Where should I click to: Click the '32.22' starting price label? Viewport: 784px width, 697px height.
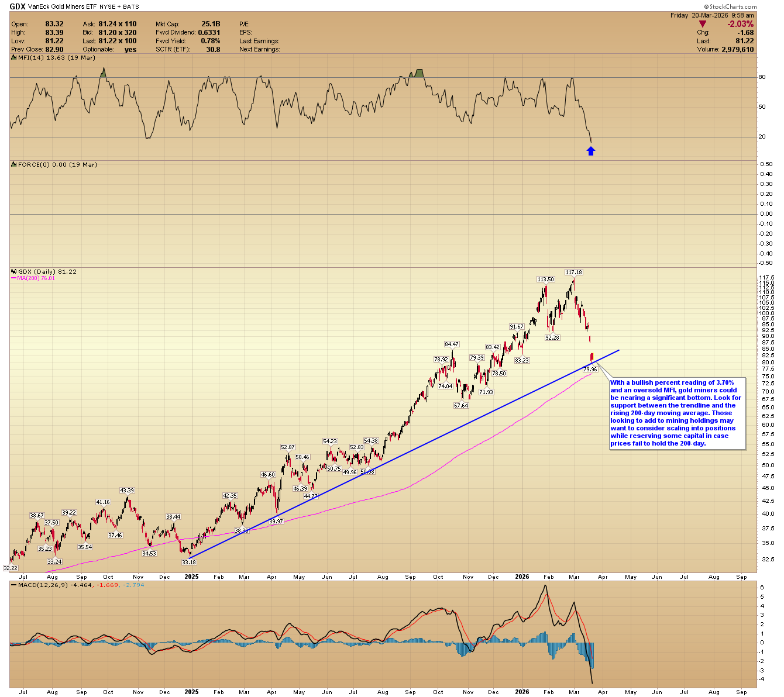coord(11,568)
